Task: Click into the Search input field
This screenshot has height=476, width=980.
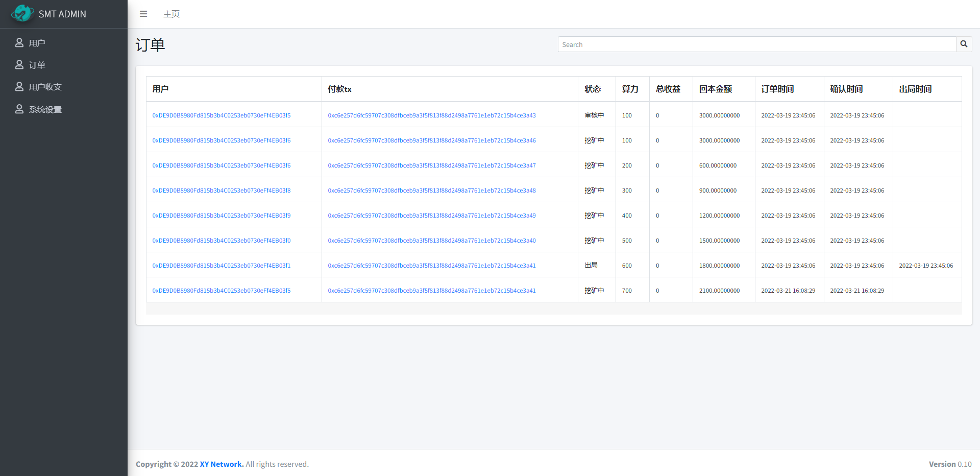Action: (756, 44)
